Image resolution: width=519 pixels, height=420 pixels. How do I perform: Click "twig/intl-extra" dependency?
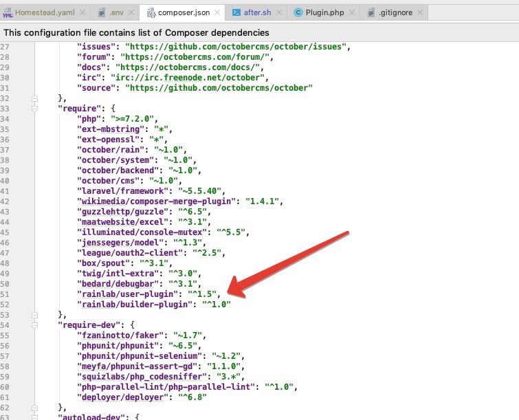pos(118,274)
